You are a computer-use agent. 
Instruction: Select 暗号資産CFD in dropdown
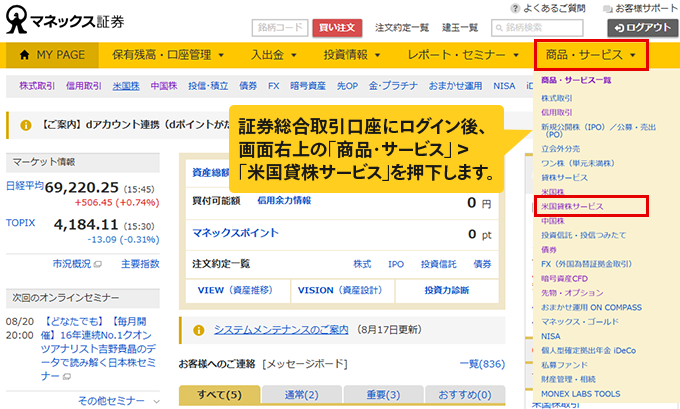click(564, 278)
